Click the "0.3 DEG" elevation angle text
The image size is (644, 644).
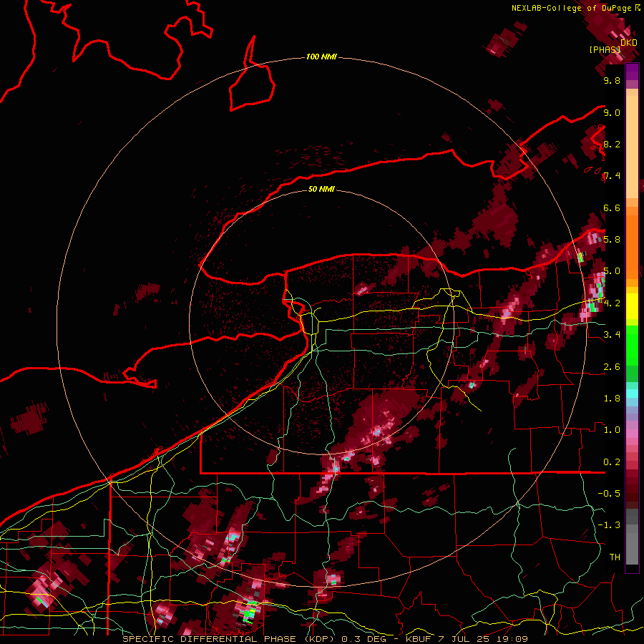(366, 639)
